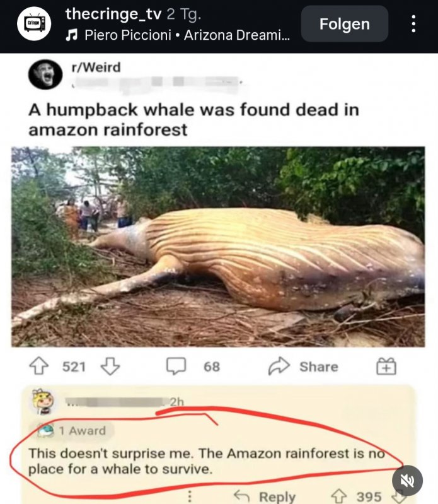Open the 68 comments bubble

176,366
